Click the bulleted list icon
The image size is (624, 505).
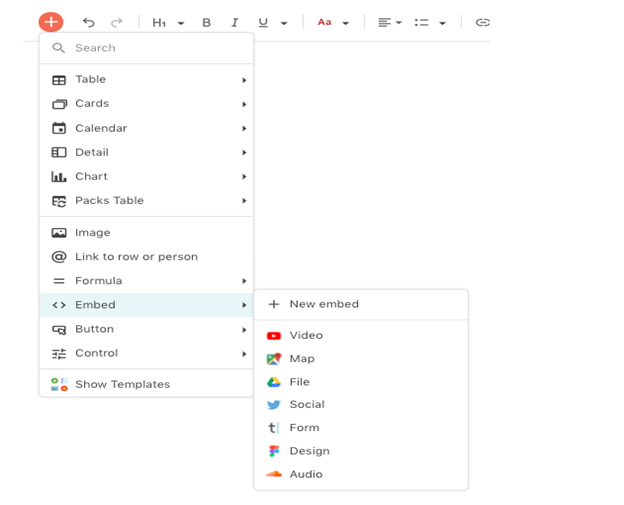click(421, 23)
